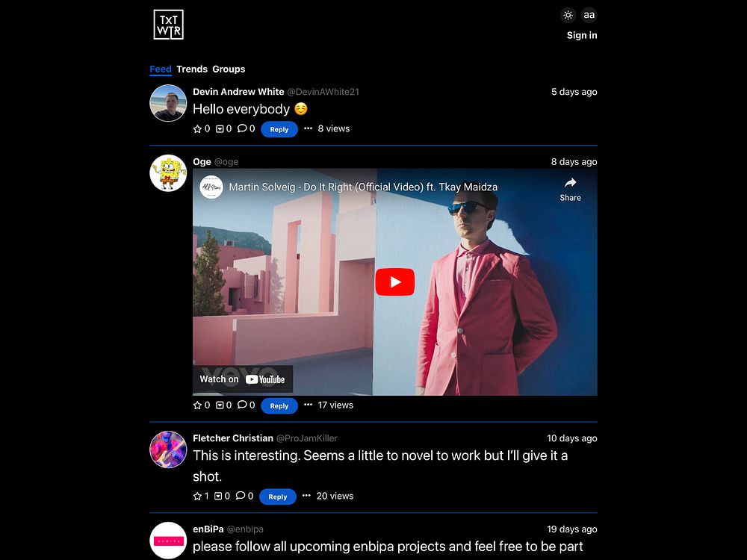The height and width of the screenshot is (560, 747).
Task: Switch to the Trends tab
Action: (x=192, y=69)
